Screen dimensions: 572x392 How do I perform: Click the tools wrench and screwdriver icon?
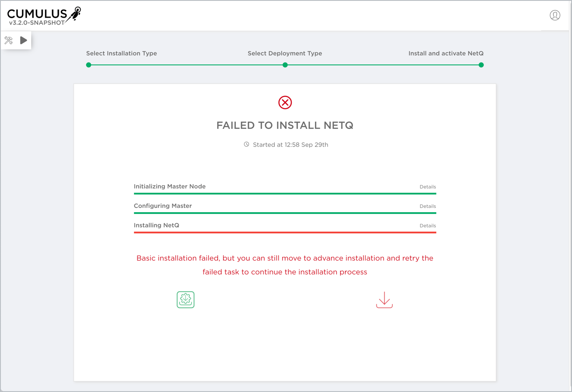9,40
